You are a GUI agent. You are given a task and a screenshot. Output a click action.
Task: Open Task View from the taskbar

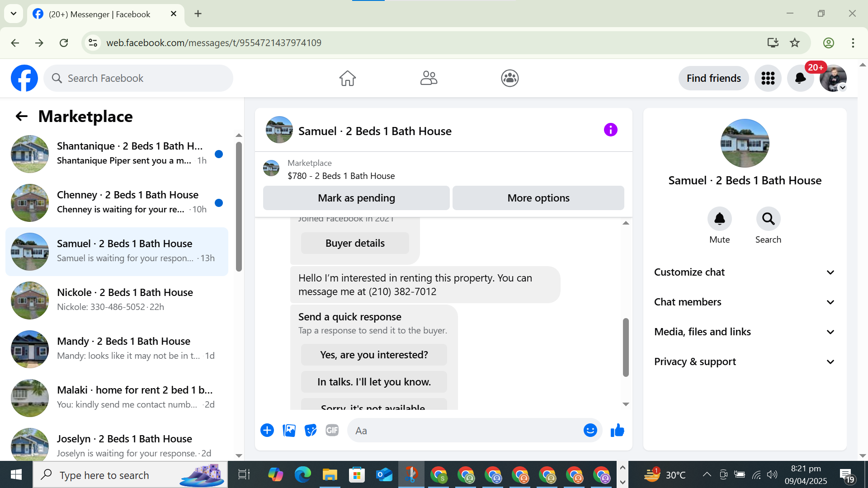[244, 474]
